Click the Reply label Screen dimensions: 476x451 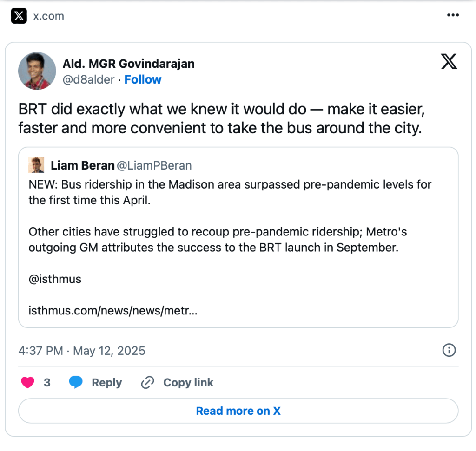click(x=106, y=383)
